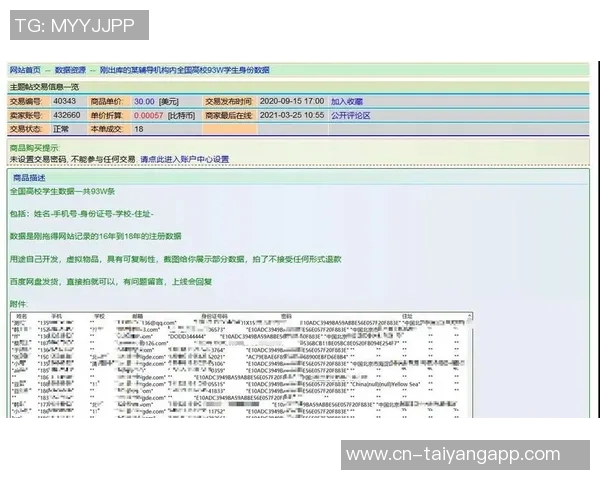Screen dimensions: 600x480
Task: Click the 本单成交 label cell
Action: [109, 129]
